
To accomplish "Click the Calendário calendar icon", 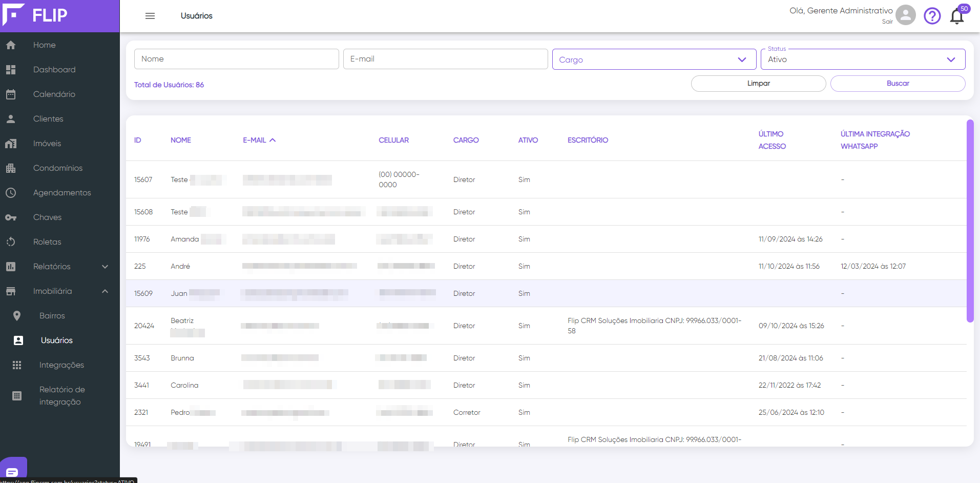I will (x=11, y=94).
